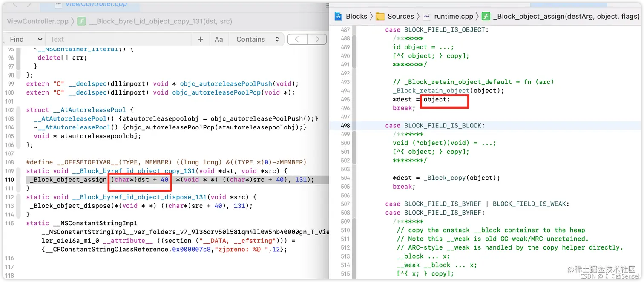Click the Blocks project icon in the right jump bar
Viewport: 644px width, 282px height.
(339, 16)
